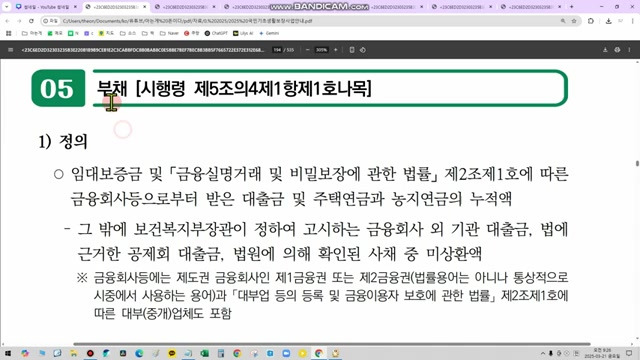Open the notification center icon
The image size is (640, 360).
[x=629, y=353]
